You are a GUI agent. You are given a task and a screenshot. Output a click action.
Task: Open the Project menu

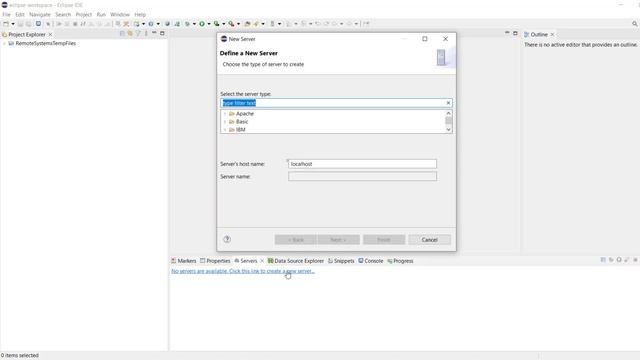pyautogui.click(x=84, y=14)
